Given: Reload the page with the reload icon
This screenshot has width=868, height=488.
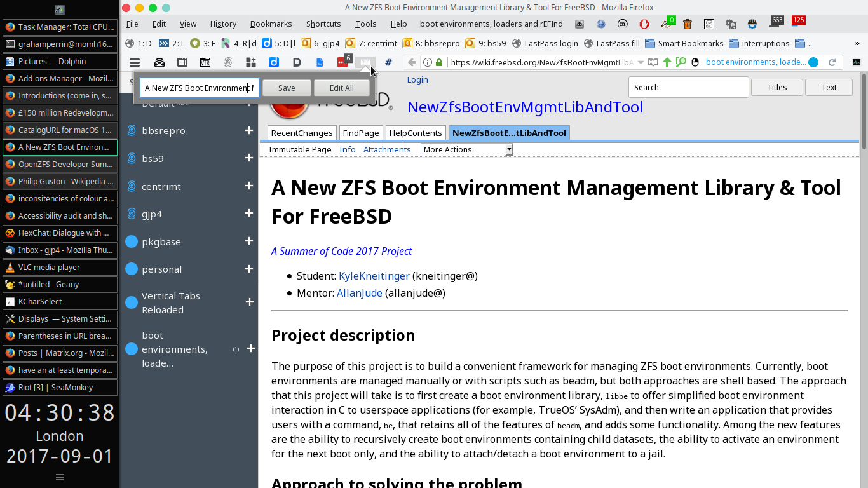Looking at the screenshot, I should 832,62.
